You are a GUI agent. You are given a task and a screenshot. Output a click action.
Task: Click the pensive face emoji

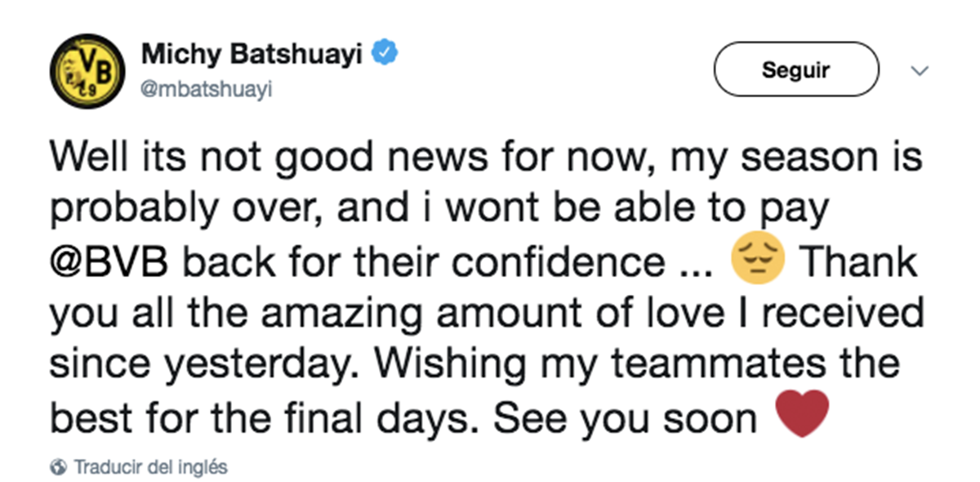click(x=759, y=263)
